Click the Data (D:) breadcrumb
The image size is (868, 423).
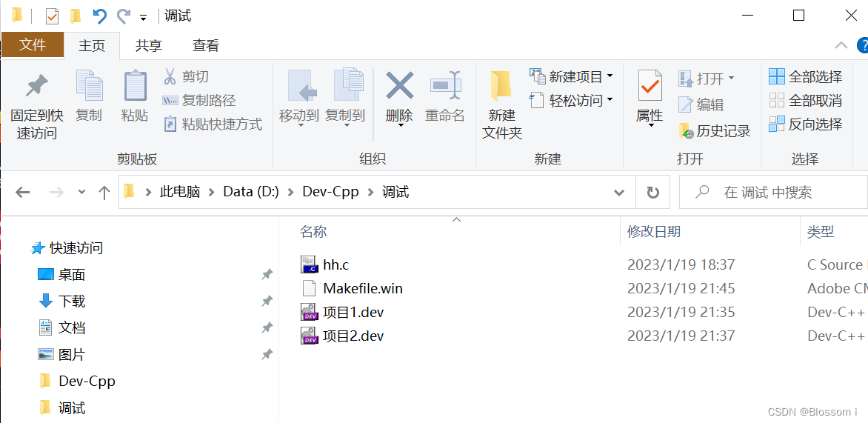[251, 192]
